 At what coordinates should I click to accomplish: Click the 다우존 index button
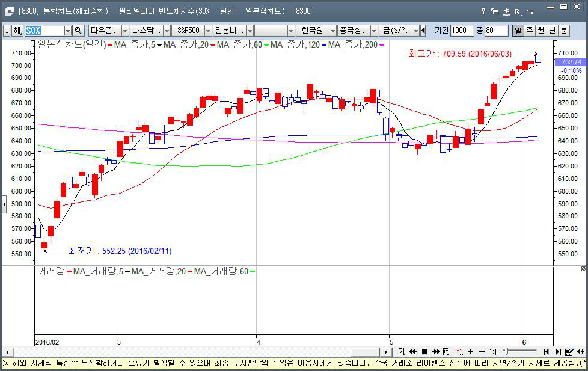click(x=105, y=31)
